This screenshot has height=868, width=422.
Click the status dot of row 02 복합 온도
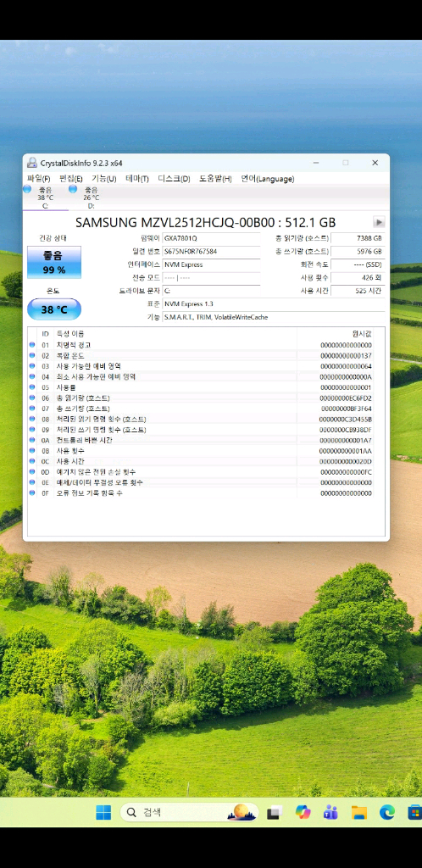pyautogui.click(x=32, y=355)
